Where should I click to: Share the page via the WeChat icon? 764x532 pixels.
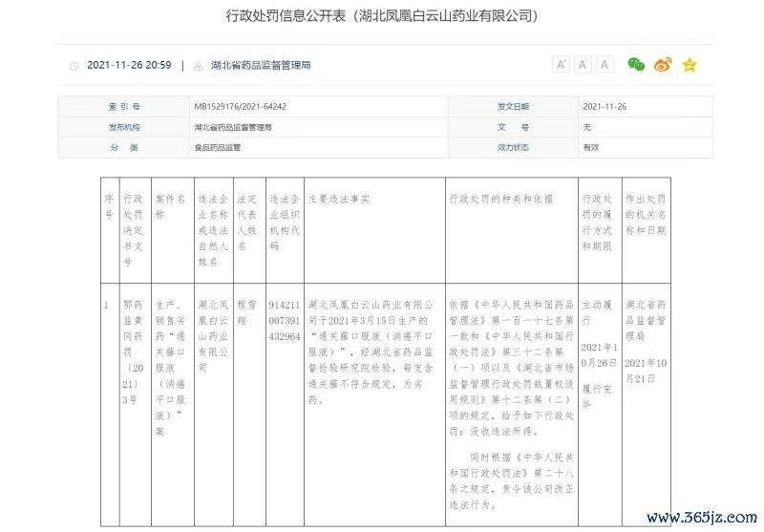(x=636, y=64)
